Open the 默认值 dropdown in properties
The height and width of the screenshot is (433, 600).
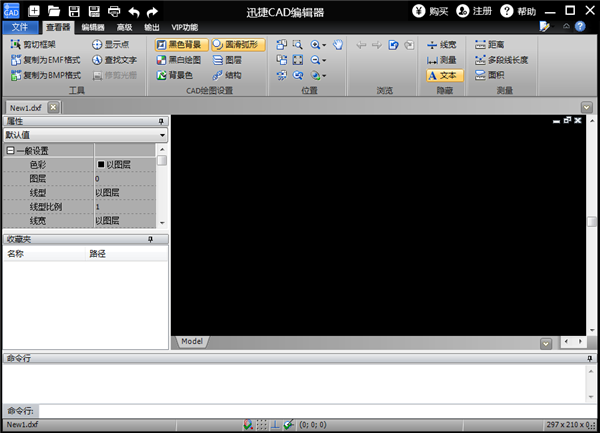pos(162,135)
